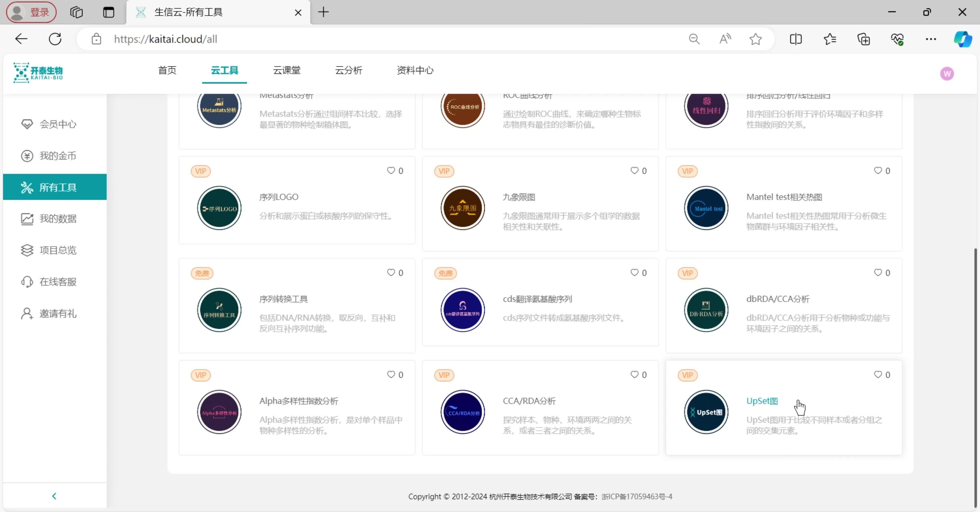Switch to the 云课堂 tab
Screen dimensions: 980x512
tap(287, 70)
